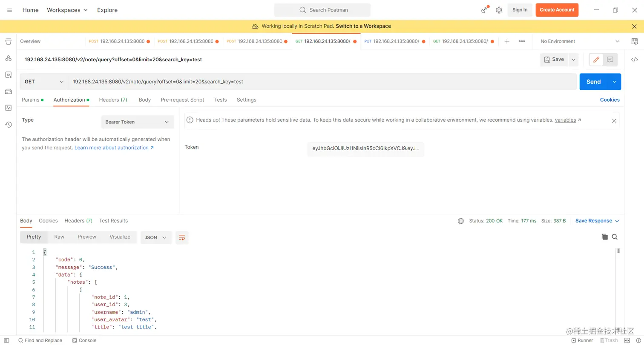Open the JSON response format dropdown
The height and width of the screenshot is (345, 644).
point(156,237)
